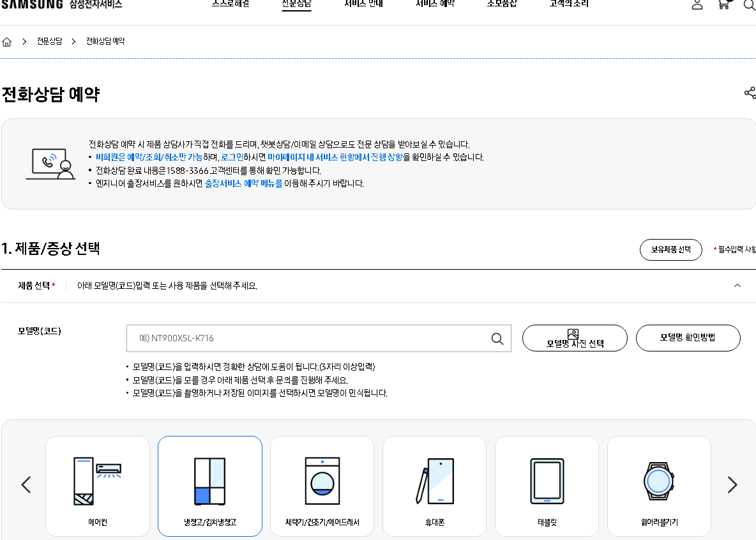Viewport: 756px width, 540px height.
Task: Open the 로그인 link
Action: (232, 157)
